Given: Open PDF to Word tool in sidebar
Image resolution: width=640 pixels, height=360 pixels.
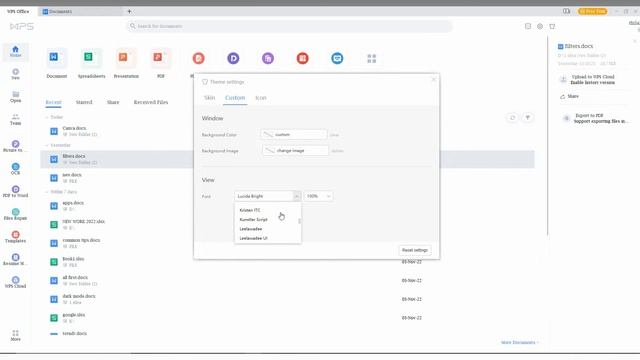Looking at the screenshot, I should [x=16, y=191].
